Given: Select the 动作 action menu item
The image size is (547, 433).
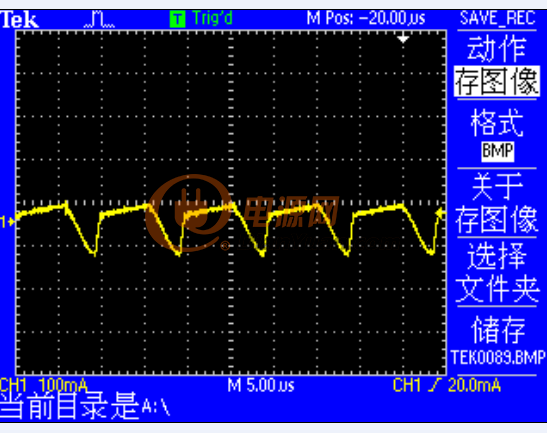Looking at the screenshot, I should [x=497, y=48].
